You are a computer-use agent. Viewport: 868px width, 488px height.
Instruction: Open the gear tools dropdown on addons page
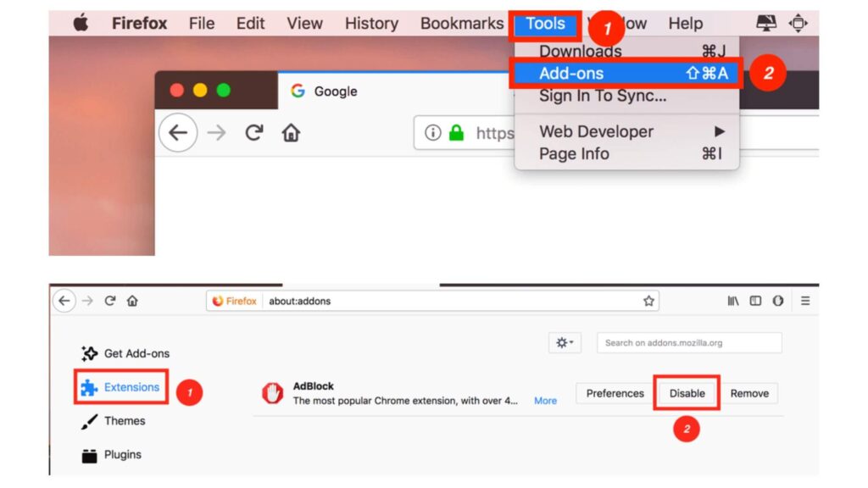565,341
